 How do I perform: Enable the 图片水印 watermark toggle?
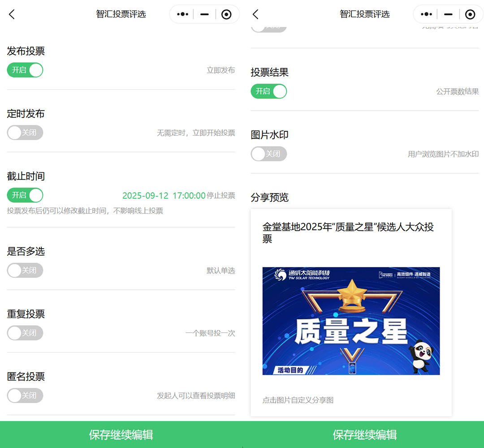268,154
